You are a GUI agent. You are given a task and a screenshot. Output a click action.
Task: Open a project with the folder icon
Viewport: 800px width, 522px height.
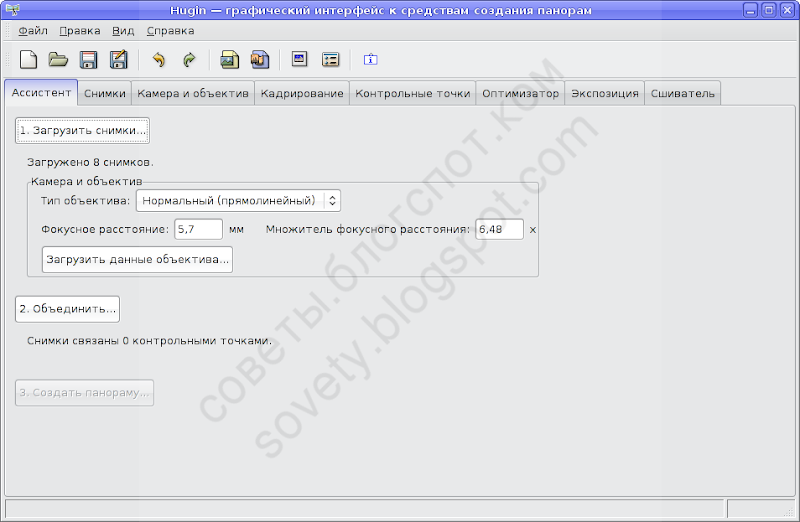[x=58, y=59]
